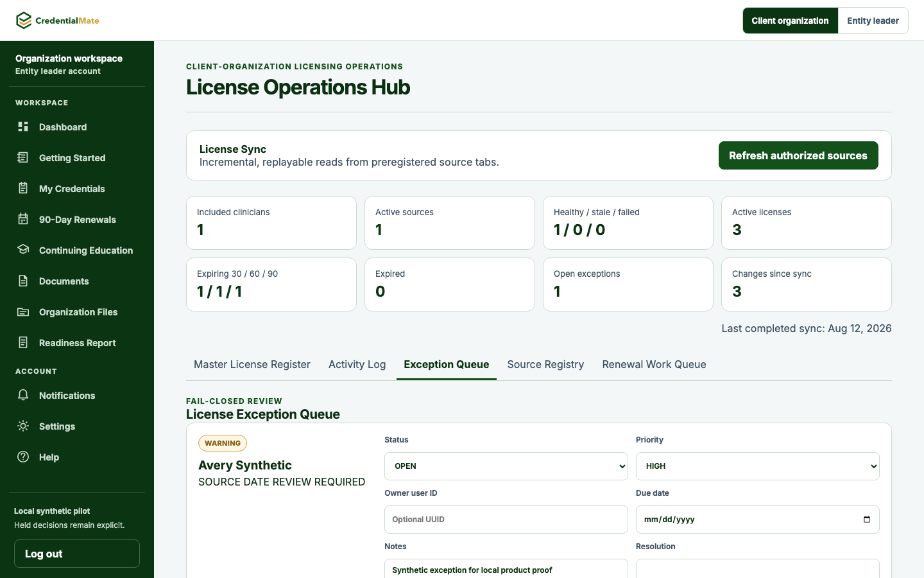
Task: Click Refresh authorized sources button
Action: [x=798, y=155]
